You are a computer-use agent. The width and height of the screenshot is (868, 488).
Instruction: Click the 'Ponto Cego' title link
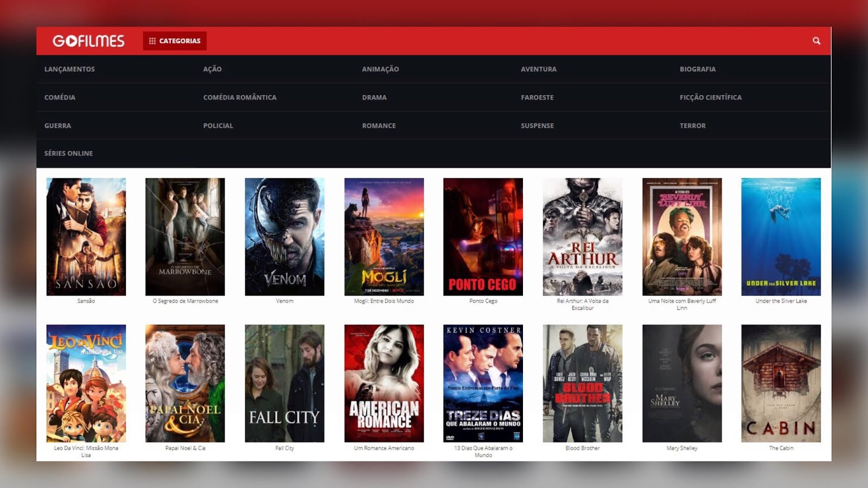(x=483, y=301)
